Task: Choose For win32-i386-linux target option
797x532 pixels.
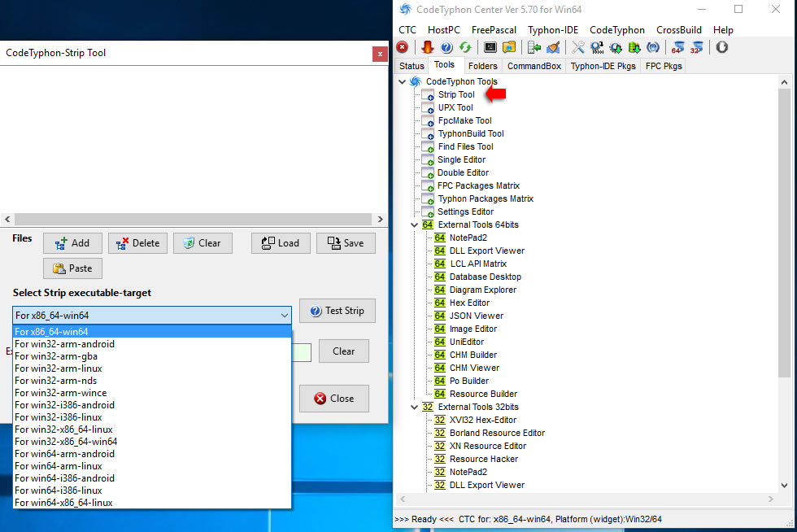Action: 152,417
